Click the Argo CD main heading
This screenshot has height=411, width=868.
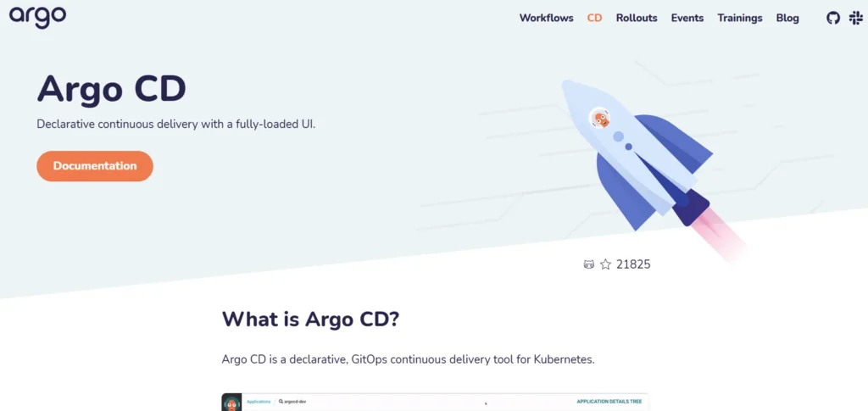pos(111,88)
